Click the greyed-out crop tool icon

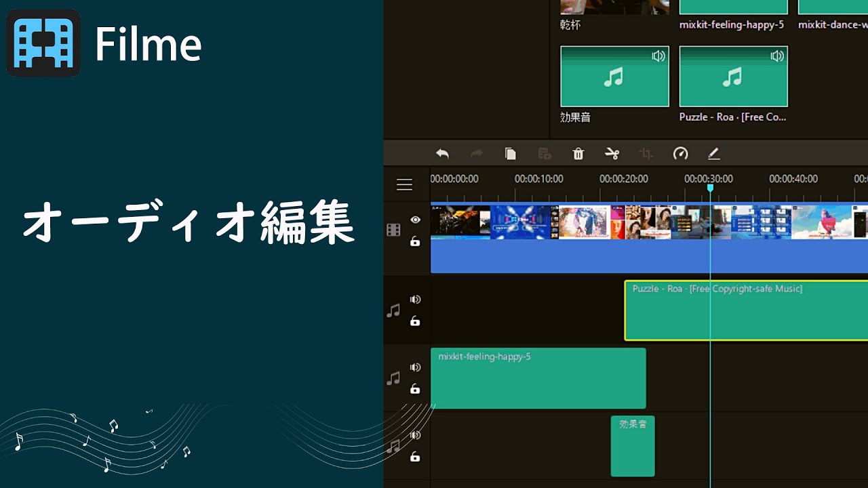click(646, 154)
